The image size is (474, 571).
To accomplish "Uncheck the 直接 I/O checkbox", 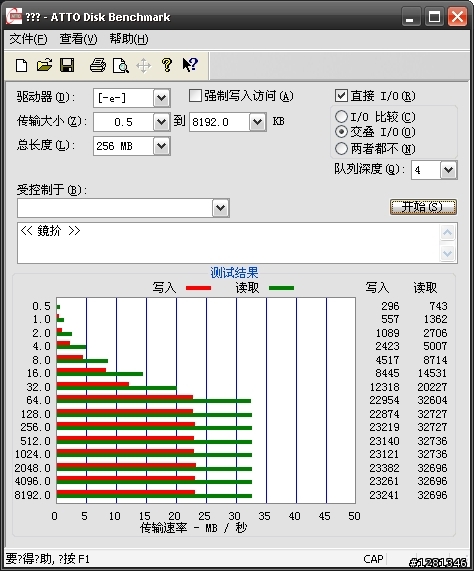I will pyautogui.click(x=341, y=96).
